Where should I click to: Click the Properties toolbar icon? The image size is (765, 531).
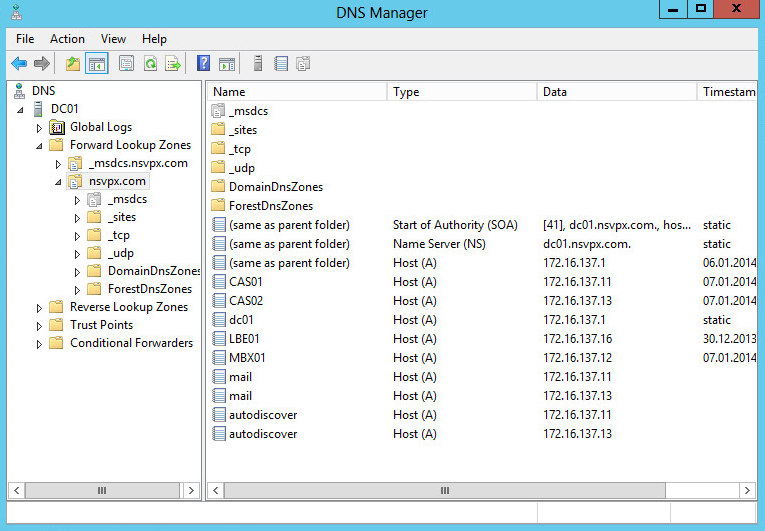126,64
